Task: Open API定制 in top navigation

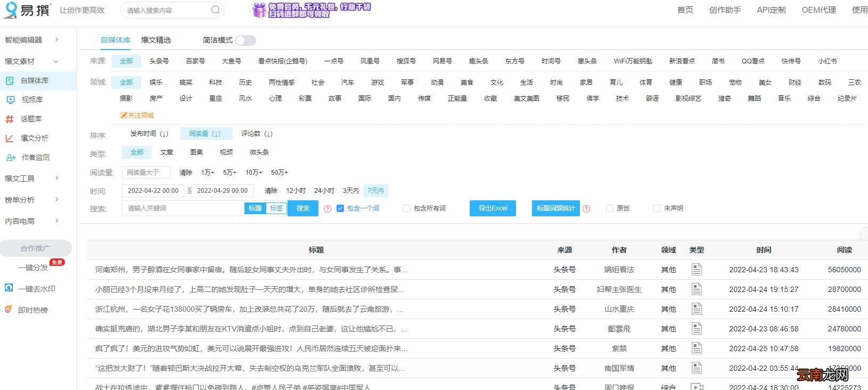Action: coord(771,10)
